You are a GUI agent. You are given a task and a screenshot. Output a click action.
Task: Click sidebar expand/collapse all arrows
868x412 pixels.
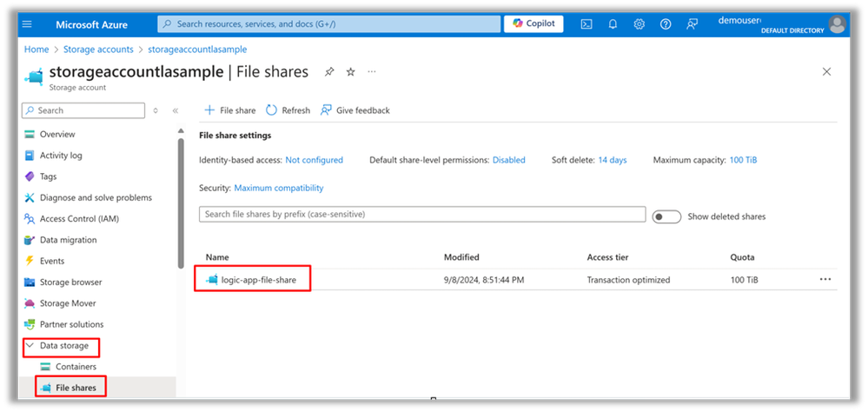coord(156,110)
